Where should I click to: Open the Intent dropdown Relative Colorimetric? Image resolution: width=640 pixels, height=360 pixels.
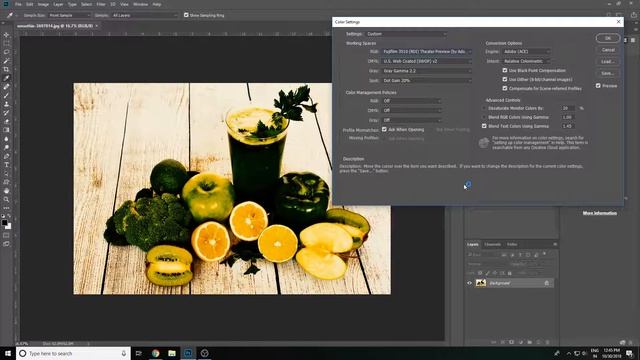(x=526, y=61)
